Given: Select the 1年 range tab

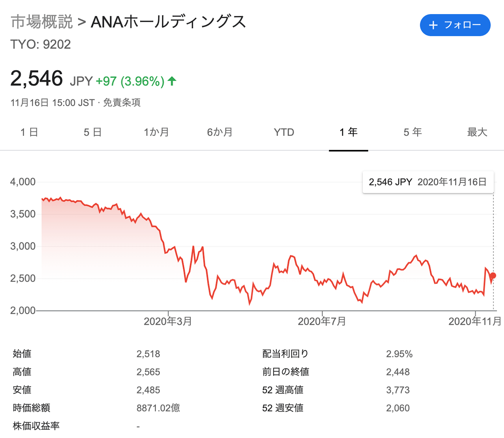Looking at the screenshot, I should [x=348, y=132].
